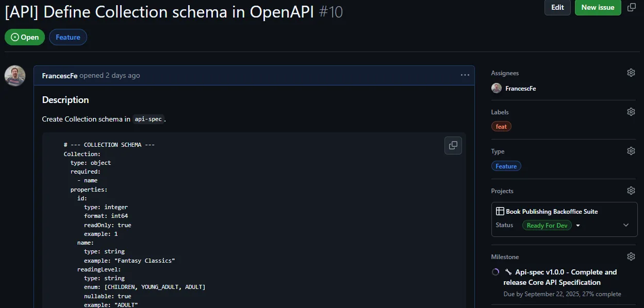Click the 'readingLevel:' code line
This screenshot has height=308, width=644.
tap(99, 269)
